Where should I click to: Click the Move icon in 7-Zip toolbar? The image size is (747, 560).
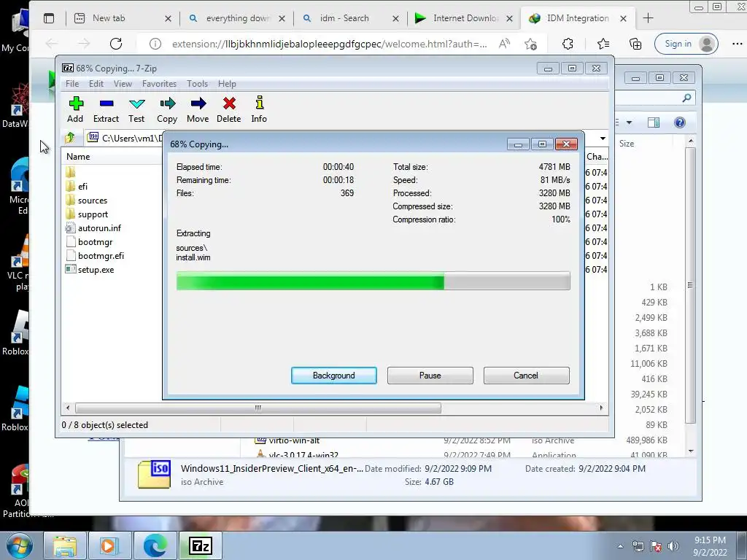coord(198,109)
